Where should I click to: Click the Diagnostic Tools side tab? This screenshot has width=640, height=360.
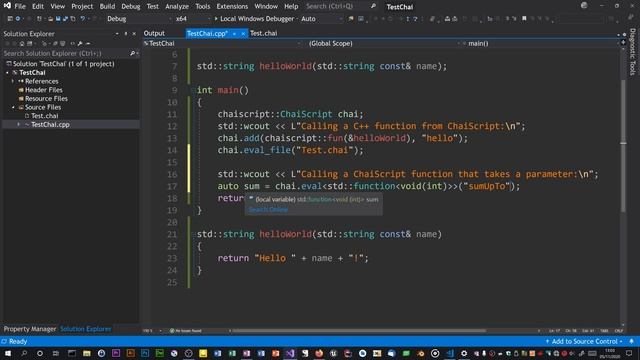pos(633,52)
